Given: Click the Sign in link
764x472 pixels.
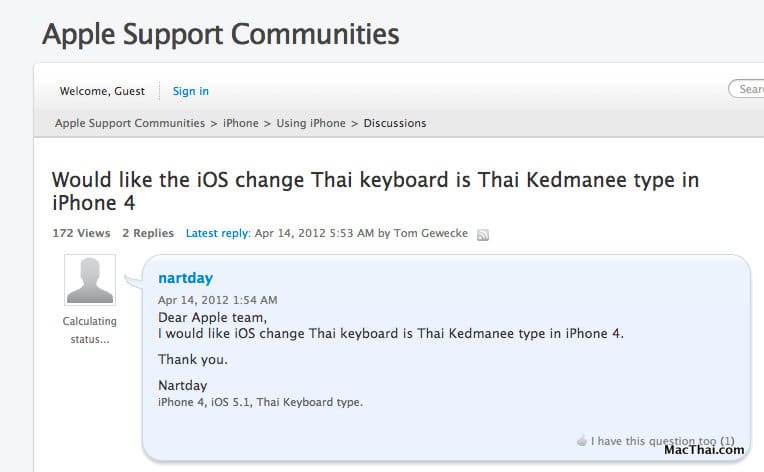Looking at the screenshot, I should pyautogui.click(x=190, y=91).
